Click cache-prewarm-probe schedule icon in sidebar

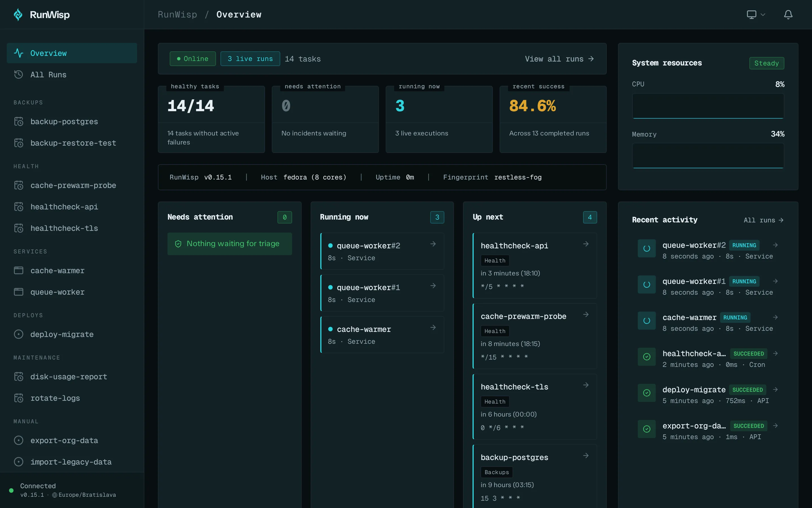pos(19,185)
